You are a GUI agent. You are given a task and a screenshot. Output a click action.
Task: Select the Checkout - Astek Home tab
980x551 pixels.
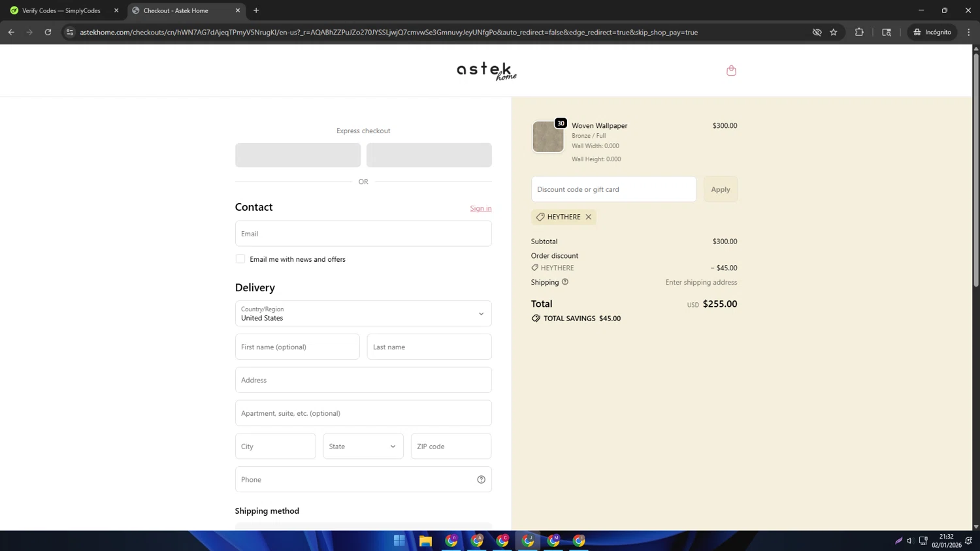(x=186, y=10)
